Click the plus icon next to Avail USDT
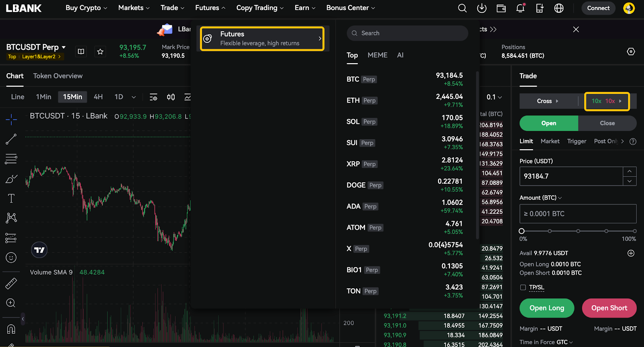Viewport: 644px width, 347px height. (x=631, y=253)
